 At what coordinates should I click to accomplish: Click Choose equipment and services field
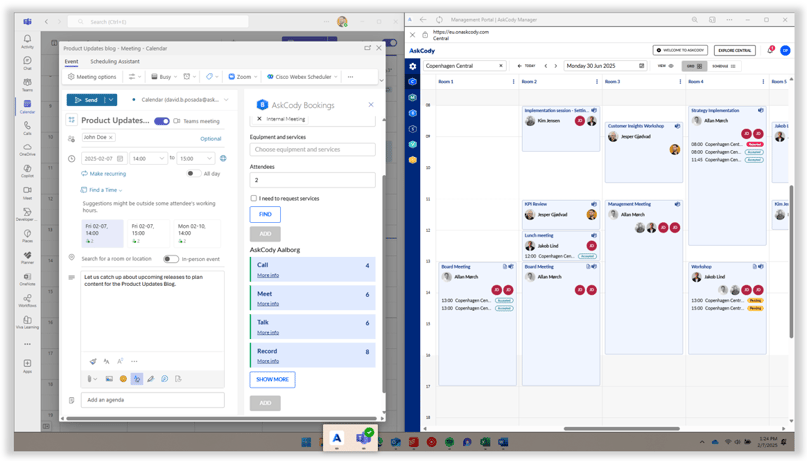pyautogui.click(x=312, y=149)
